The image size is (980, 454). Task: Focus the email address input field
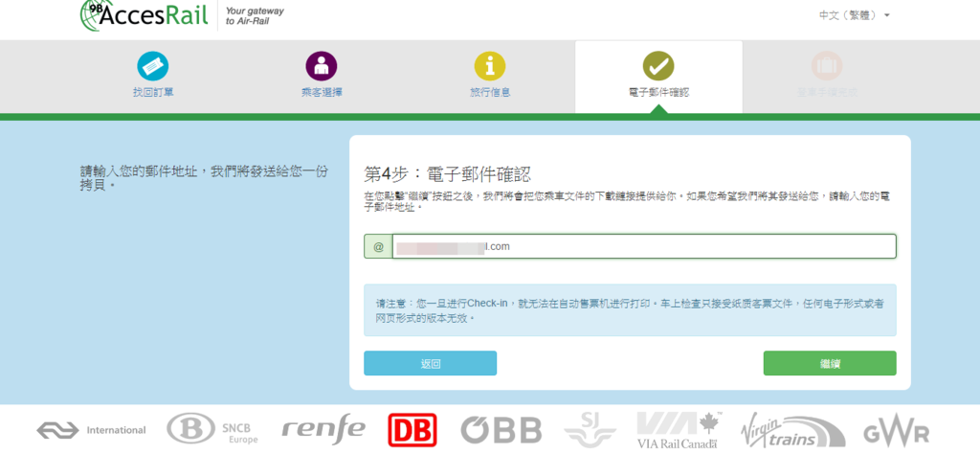[644, 246]
